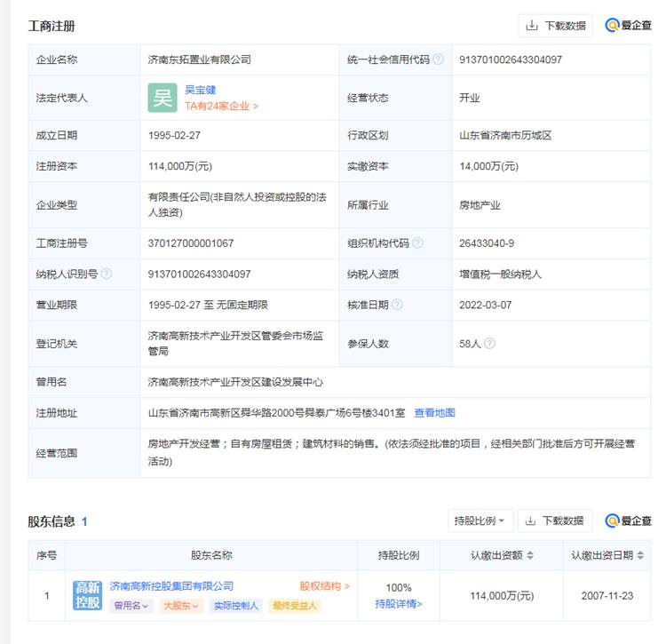Click the 爱企查 logo beside 工商注册
Screen dimensions: 666x644
click(628, 26)
